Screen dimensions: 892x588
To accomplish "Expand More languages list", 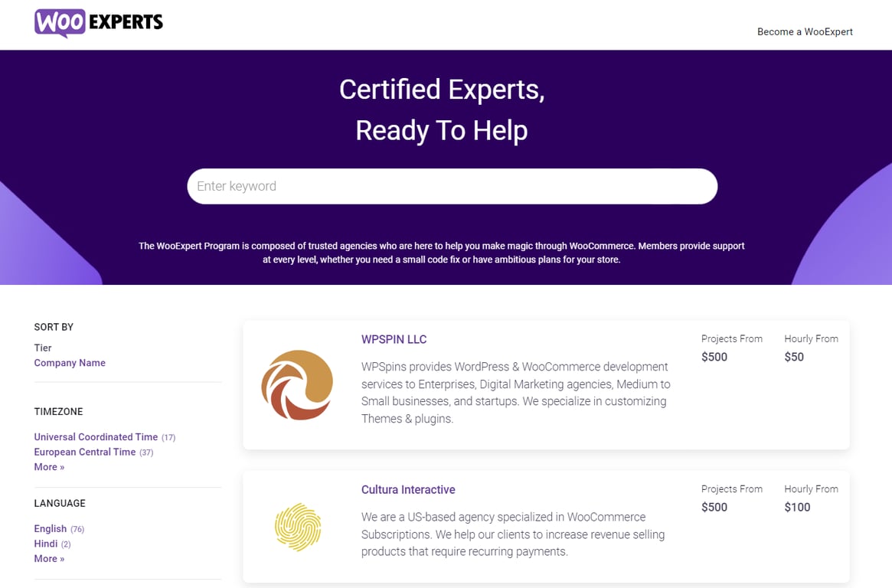I will tap(49, 558).
